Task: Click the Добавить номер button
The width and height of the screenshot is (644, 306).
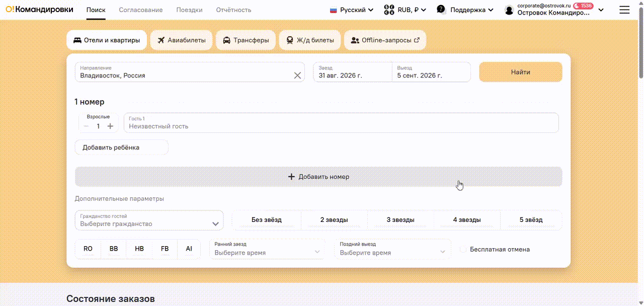Action: pos(318,177)
